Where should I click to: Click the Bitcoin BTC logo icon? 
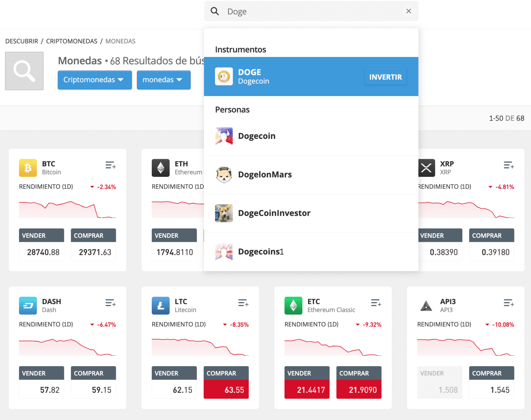tap(28, 168)
